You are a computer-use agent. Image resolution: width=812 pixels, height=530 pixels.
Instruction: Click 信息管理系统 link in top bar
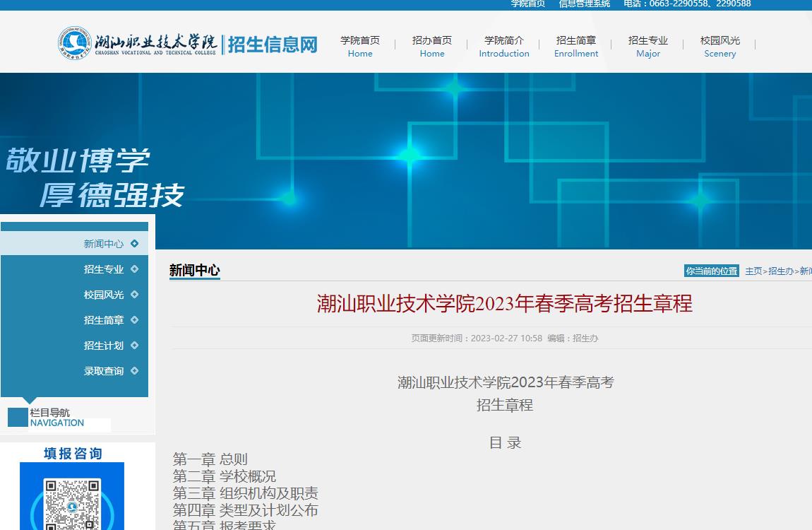click(x=584, y=4)
